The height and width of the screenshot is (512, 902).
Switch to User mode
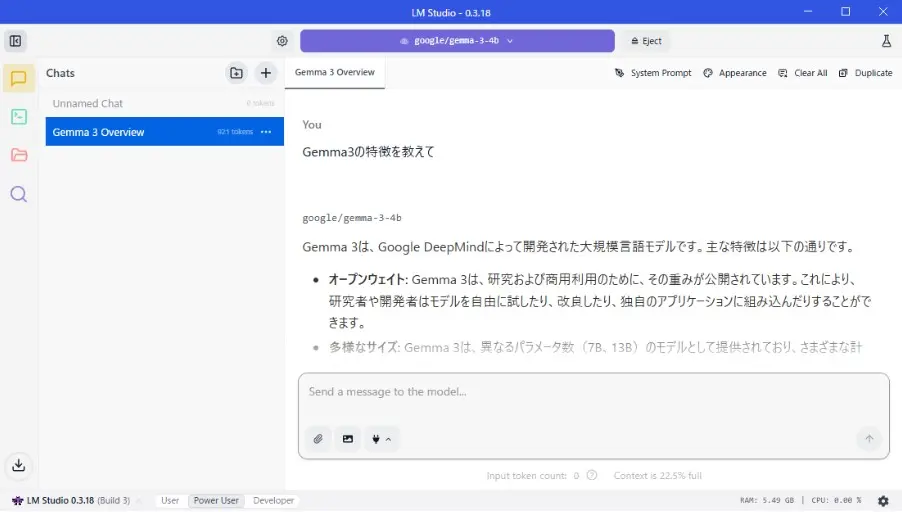[170, 500]
